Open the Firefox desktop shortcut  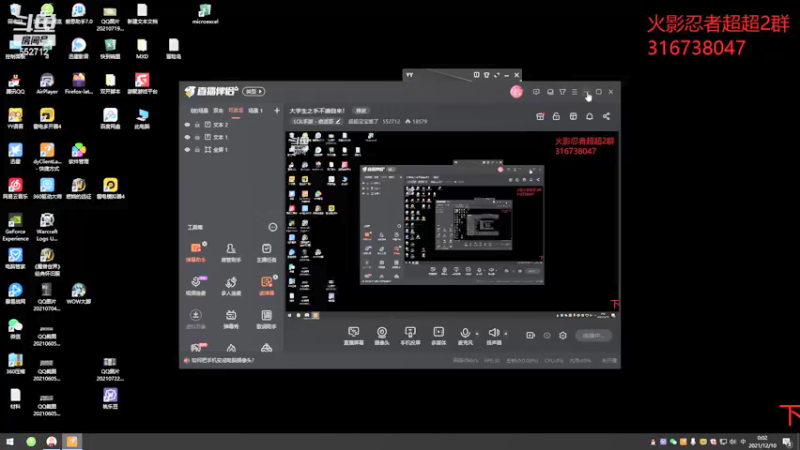pyautogui.click(x=79, y=84)
